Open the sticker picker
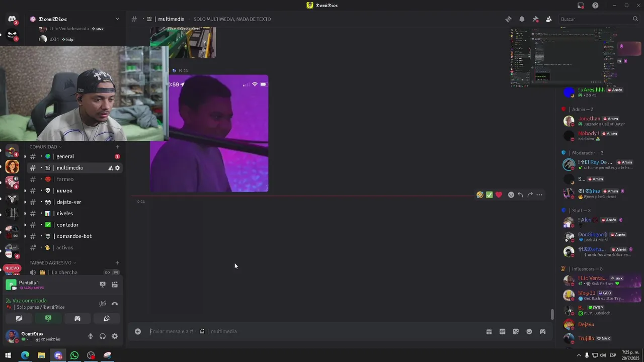This screenshot has width=644, height=362. click(x=516, y=331)
